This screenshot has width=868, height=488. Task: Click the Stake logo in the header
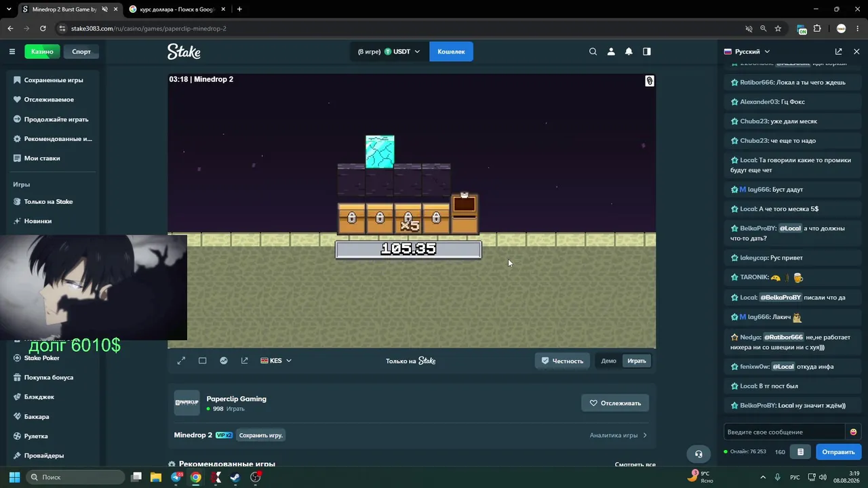(184, 52)
